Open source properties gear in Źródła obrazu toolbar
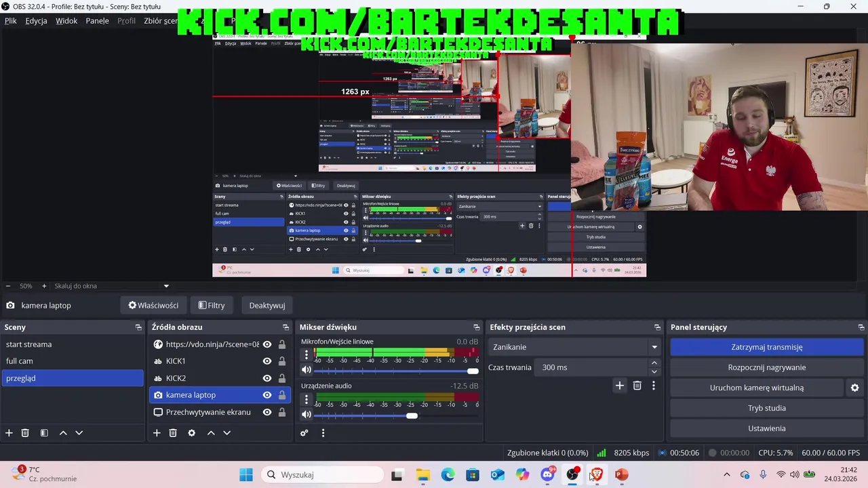868x488 pixels. tap(192, 433)
